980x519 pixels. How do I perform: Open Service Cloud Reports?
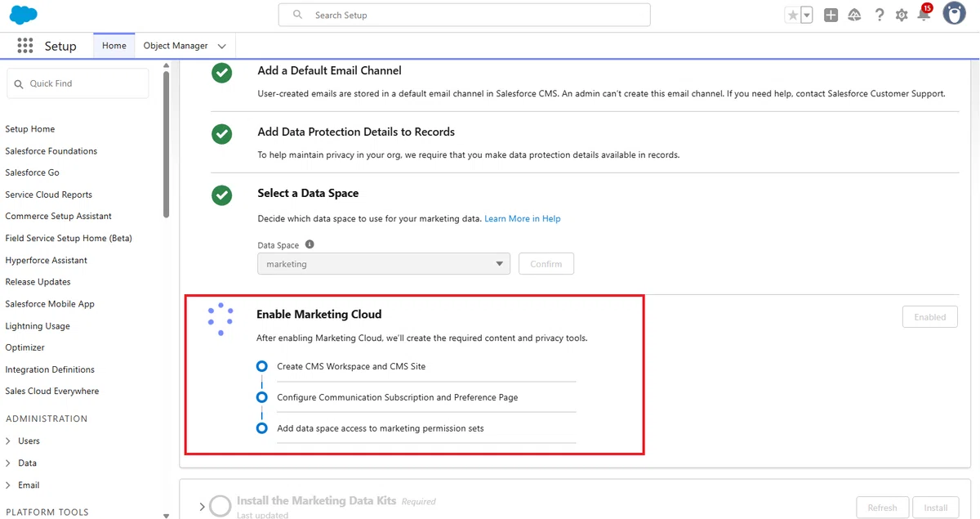point(49,195)
